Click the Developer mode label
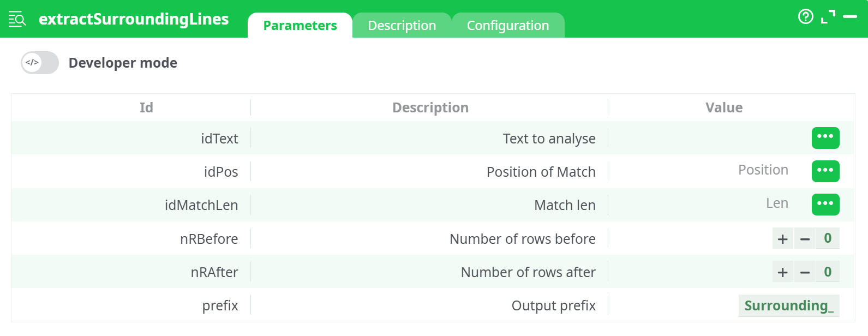868x336 pixels. pyautogui.click(x=123, y=63)
